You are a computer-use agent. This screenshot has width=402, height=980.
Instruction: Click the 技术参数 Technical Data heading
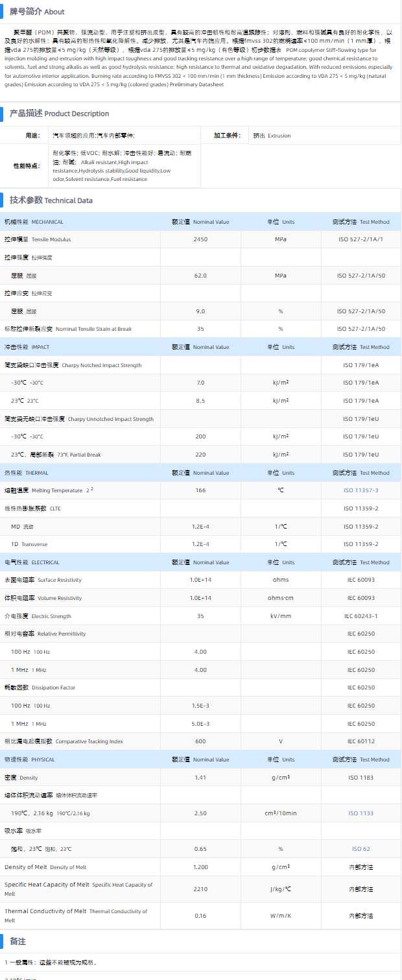[51, 200]
